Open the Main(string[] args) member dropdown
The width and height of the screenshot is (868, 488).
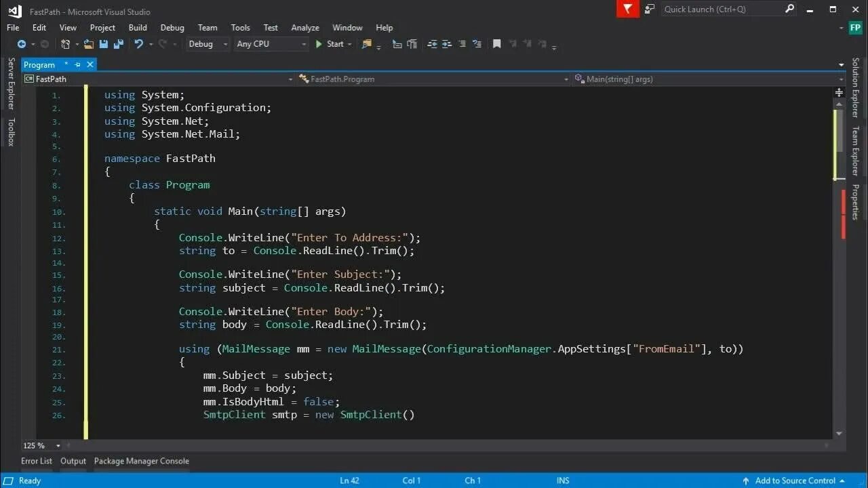coord(709,79)
